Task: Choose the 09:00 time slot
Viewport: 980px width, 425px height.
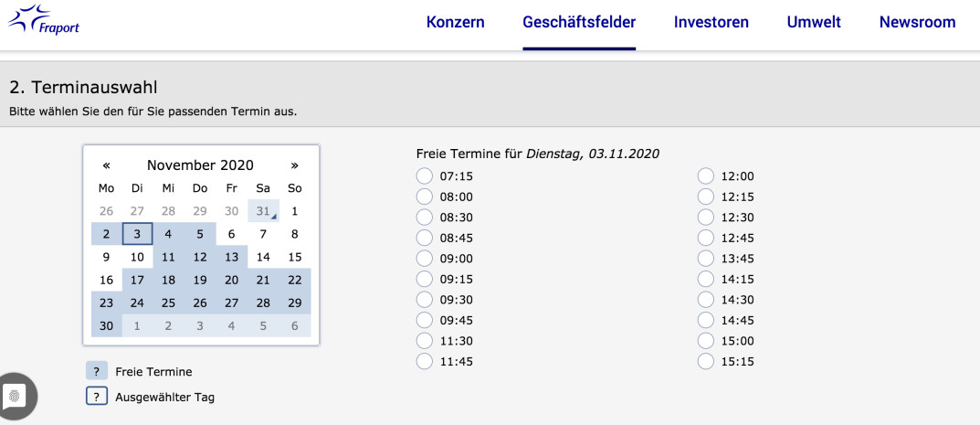Action: click(424, 258)
